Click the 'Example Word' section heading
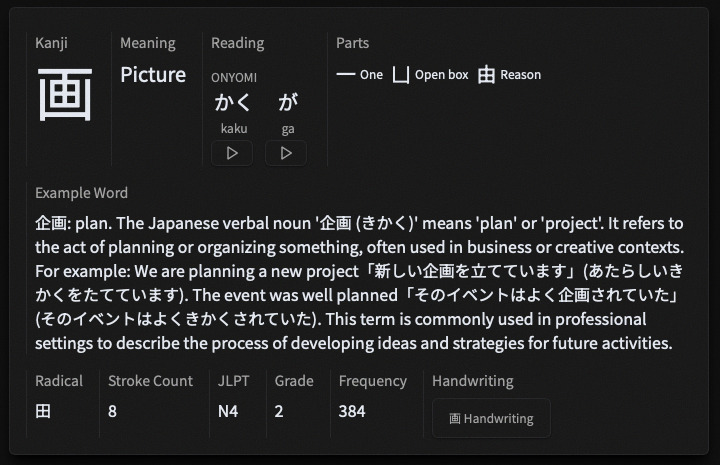Screen dimensions: 720x465 point(81,193)
